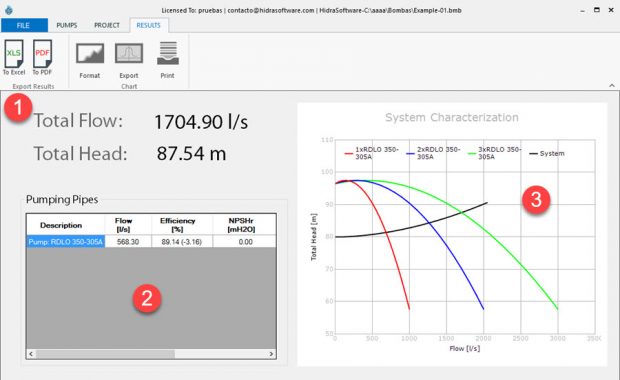Viewport: 620px width, 380px height.
Task: Open the chart Format tool
Action: click(x=90, y=60)
